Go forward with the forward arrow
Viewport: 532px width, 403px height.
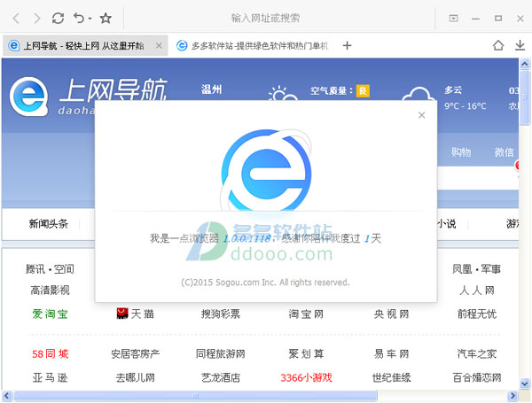tap(37, 18)
